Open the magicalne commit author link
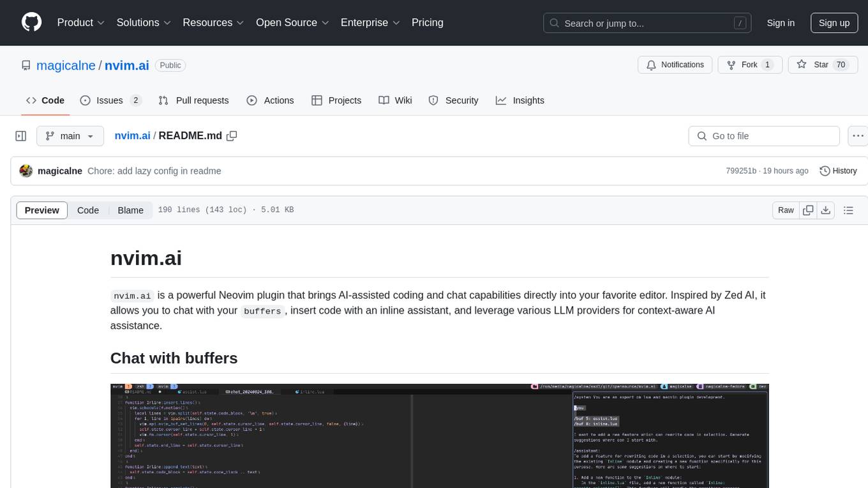 pos(60,171)
